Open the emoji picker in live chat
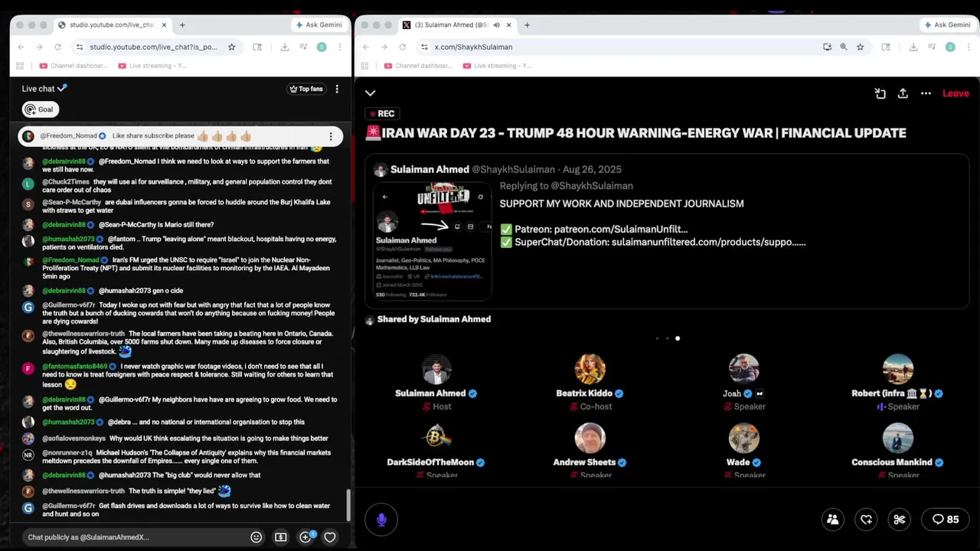Screen dimensions: 980x551 (256, 537)
